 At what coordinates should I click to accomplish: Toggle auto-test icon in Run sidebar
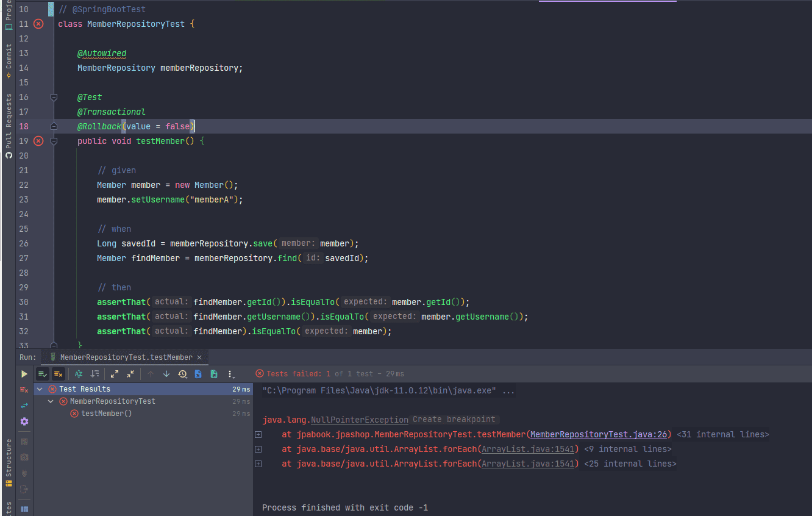(x=24, y=406)
